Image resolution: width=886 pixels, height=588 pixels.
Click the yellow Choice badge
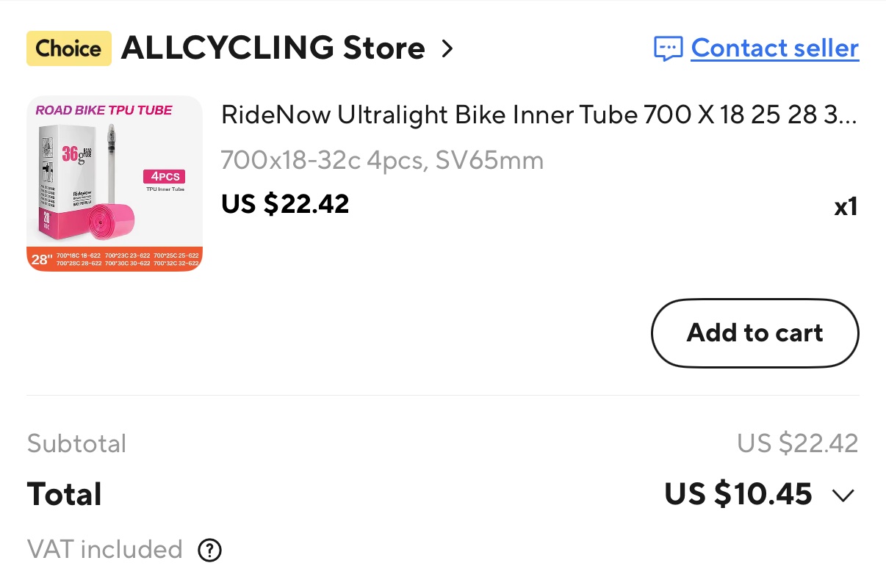coord(69,49)
